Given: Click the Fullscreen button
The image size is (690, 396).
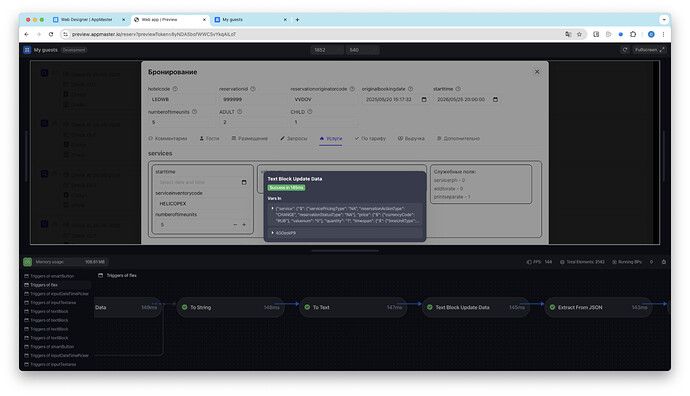Looking at the screenshot, I should [x=649, y=50].
